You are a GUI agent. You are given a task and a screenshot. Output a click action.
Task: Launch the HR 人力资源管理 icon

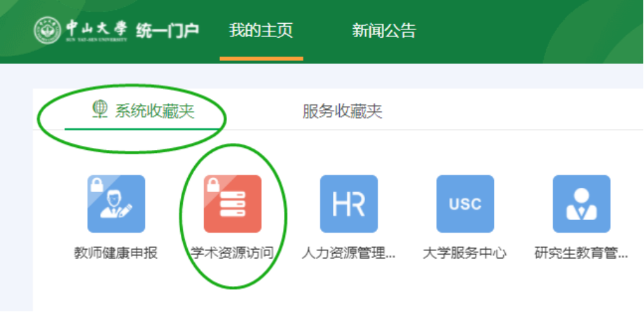click(349, 204)
